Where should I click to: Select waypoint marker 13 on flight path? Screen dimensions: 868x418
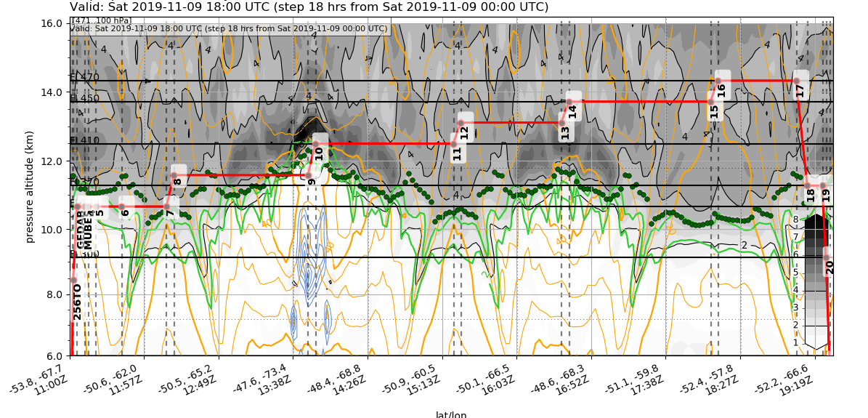click(x=562, y=123)
